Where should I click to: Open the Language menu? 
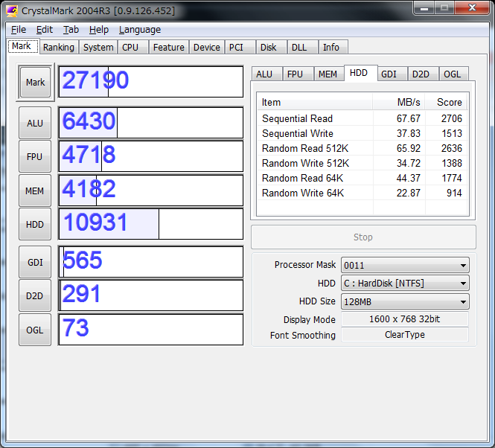click(139, 30)
